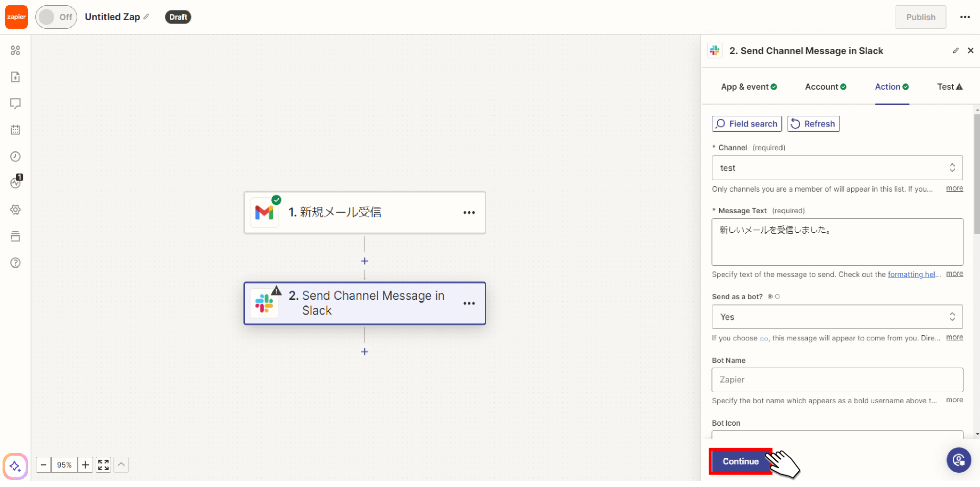Screen dimensions: 980x487
Task: Open the status sidebar icon with badge
Action: pyautogui.click(x=16, y=182)
